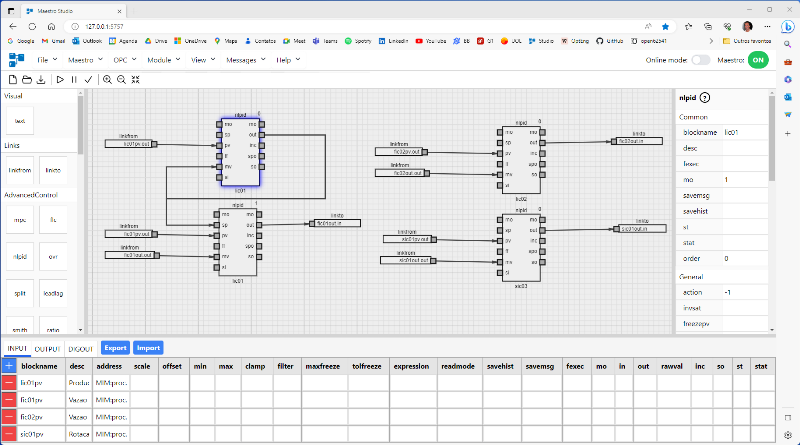This screenshot has height=445, width=800.
Task: Click the blockname value field lic01
Action: (x=745, y=132)
